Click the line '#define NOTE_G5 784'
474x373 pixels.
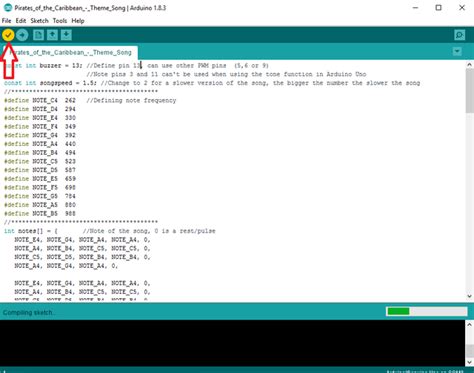pyautogui.click(x=40, y=196)
